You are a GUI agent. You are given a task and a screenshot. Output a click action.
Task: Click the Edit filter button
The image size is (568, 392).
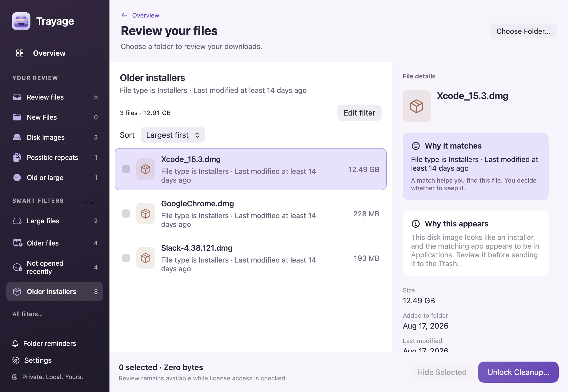[x=359, y=113]
